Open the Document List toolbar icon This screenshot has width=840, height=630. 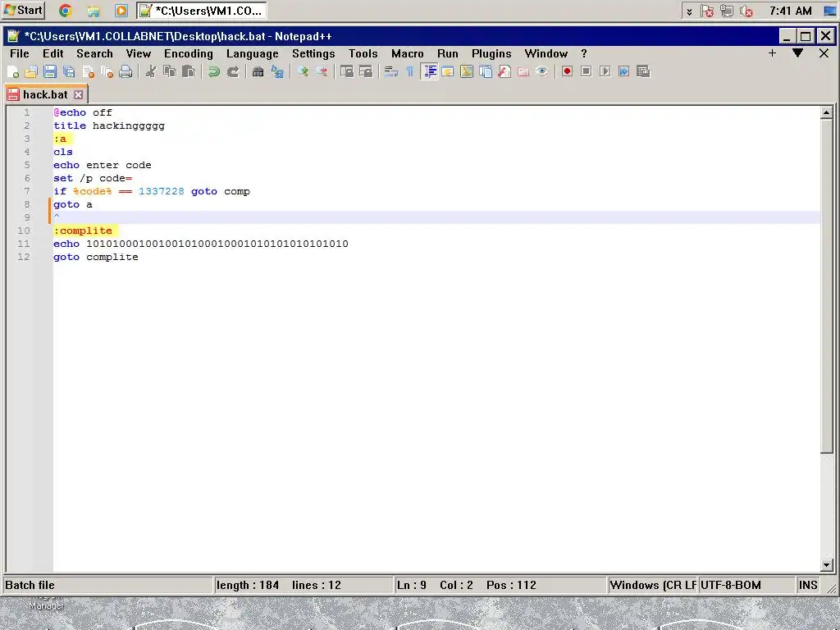click(x=486, y=72)
